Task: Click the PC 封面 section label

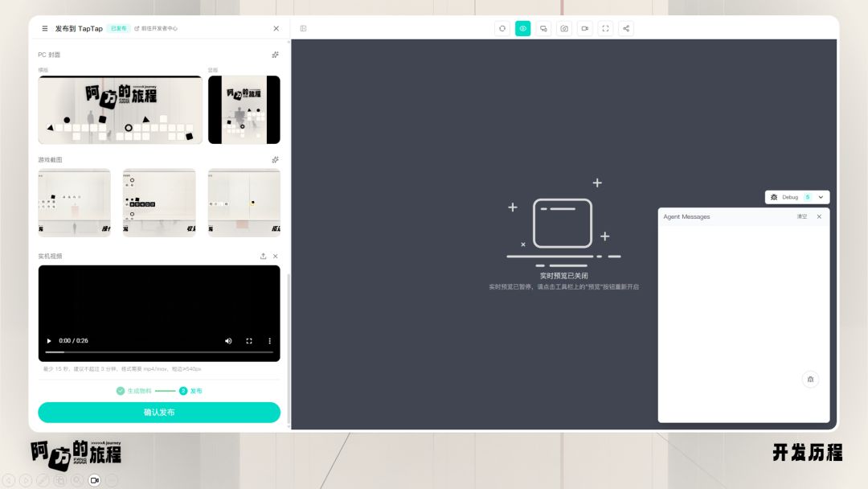Action: coord(49,55)
